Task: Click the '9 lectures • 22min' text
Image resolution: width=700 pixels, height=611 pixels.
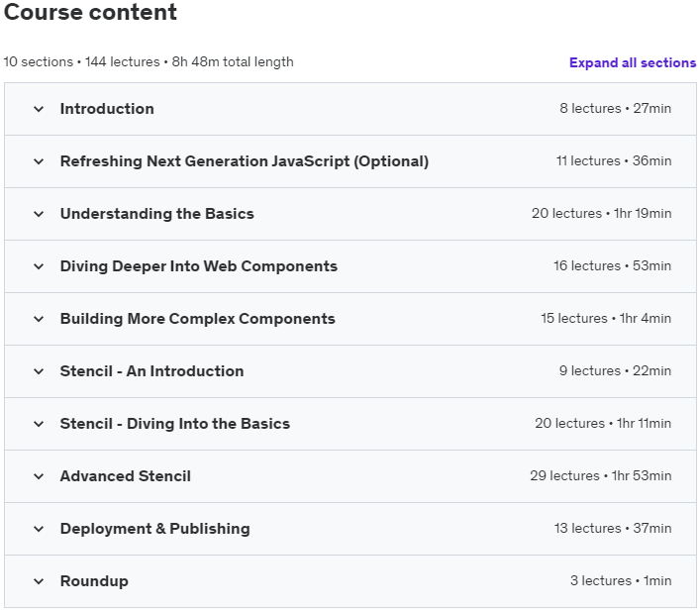Action: [x=615, y=370]
